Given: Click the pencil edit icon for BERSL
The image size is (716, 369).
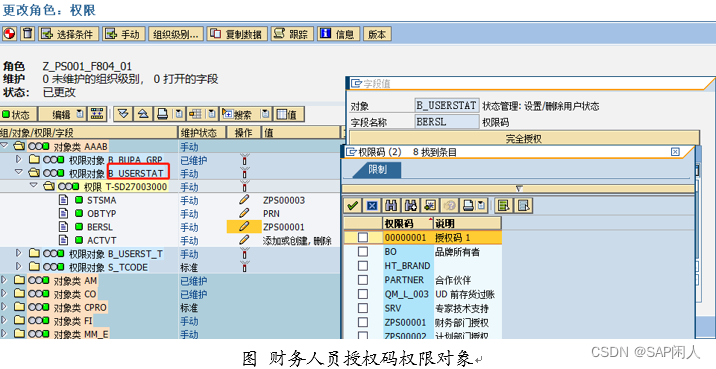Looking at the screenshot, I should pyautogui.click(x=244, y=227).
